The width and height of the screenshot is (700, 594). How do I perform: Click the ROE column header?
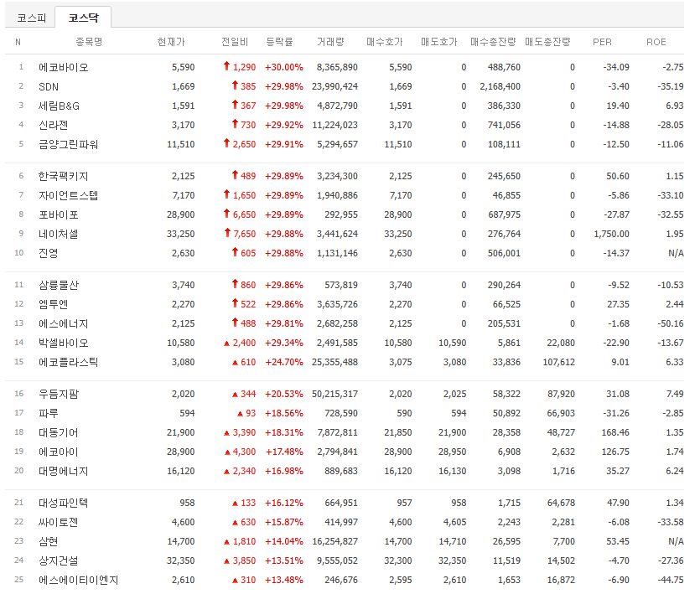[656, 42]
